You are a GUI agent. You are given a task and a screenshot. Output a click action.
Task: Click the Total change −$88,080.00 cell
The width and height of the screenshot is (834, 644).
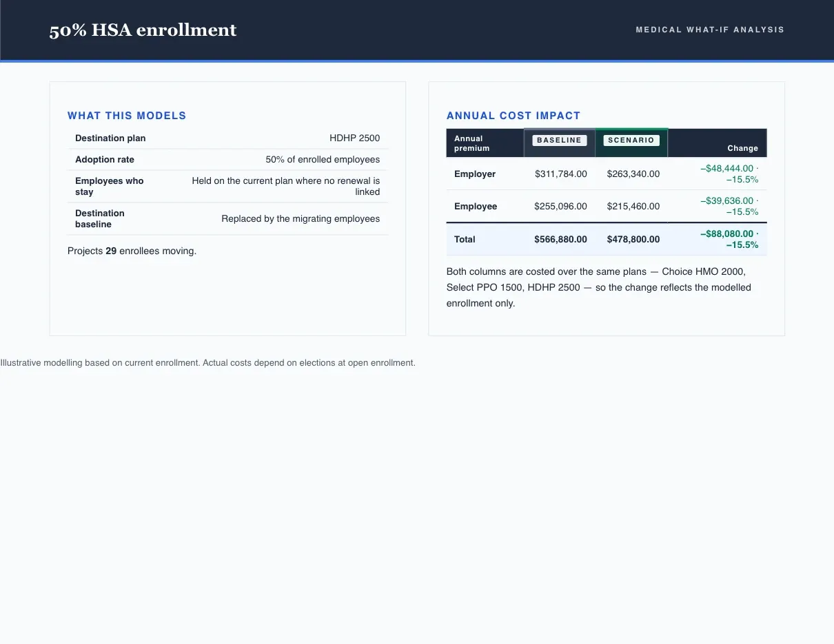coord(729,240)
